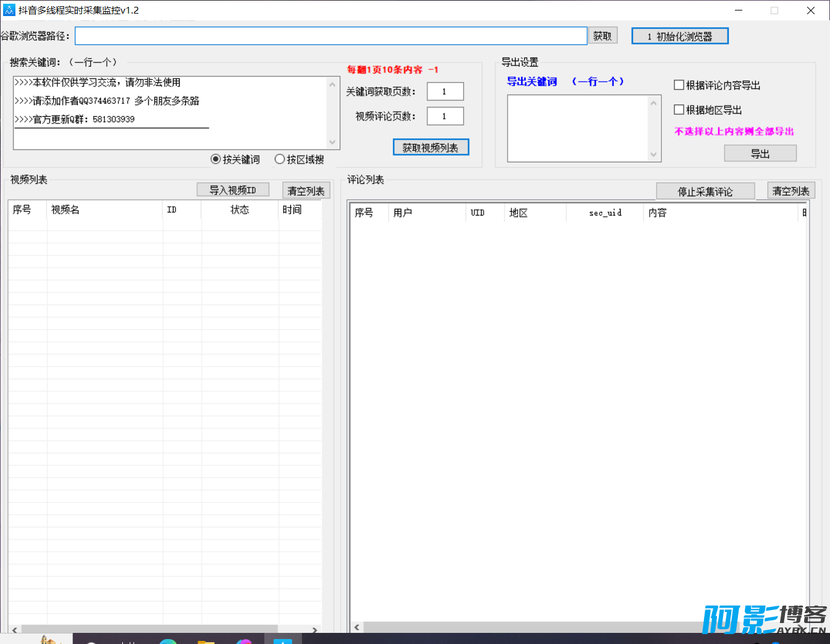
Task: Click the 状态 column header
Action: click(240, 210)
